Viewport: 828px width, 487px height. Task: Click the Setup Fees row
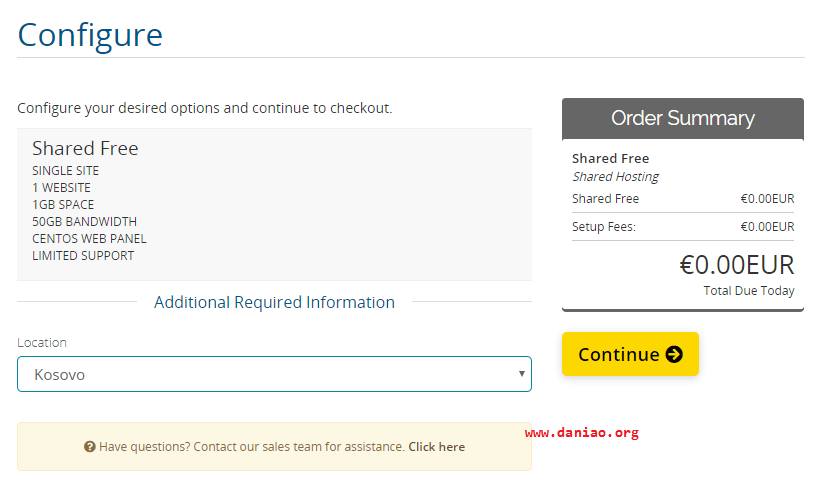[x=683, y=227]
